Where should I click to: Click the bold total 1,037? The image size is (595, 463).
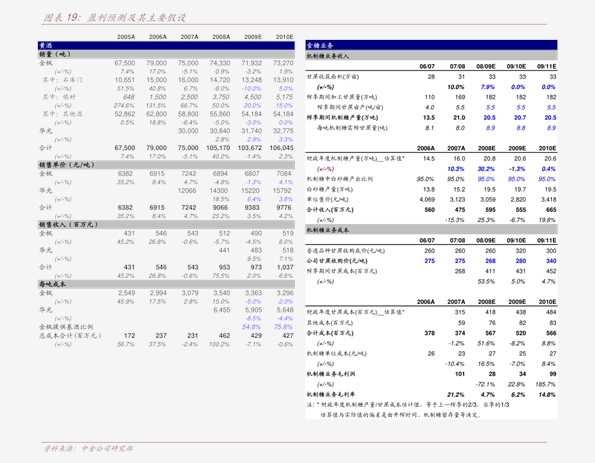[x=285, y=267]
